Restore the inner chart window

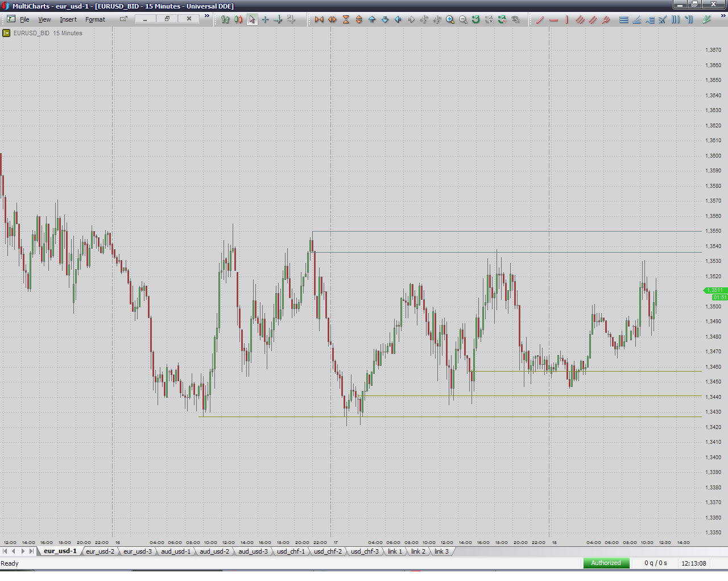click(167, 19)
